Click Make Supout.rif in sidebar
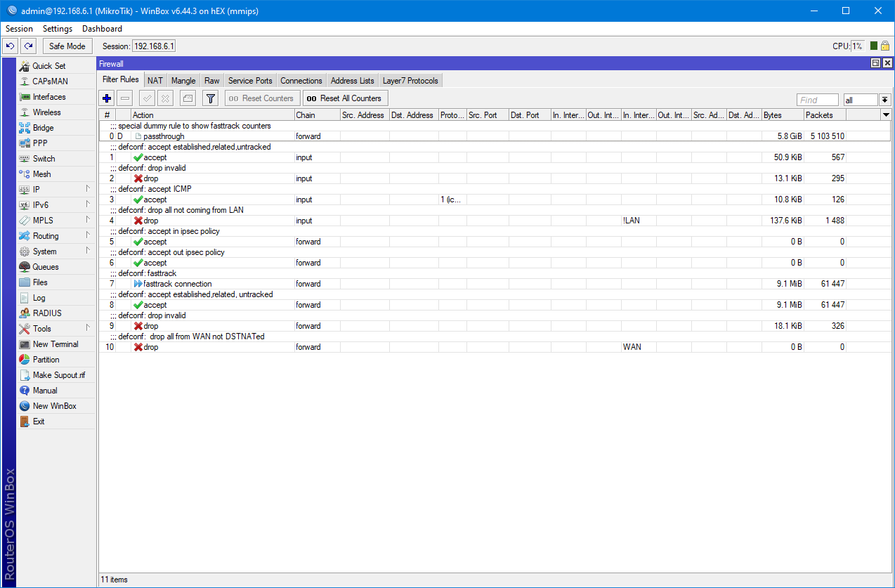Screen dimensions: 895x588 55,375
